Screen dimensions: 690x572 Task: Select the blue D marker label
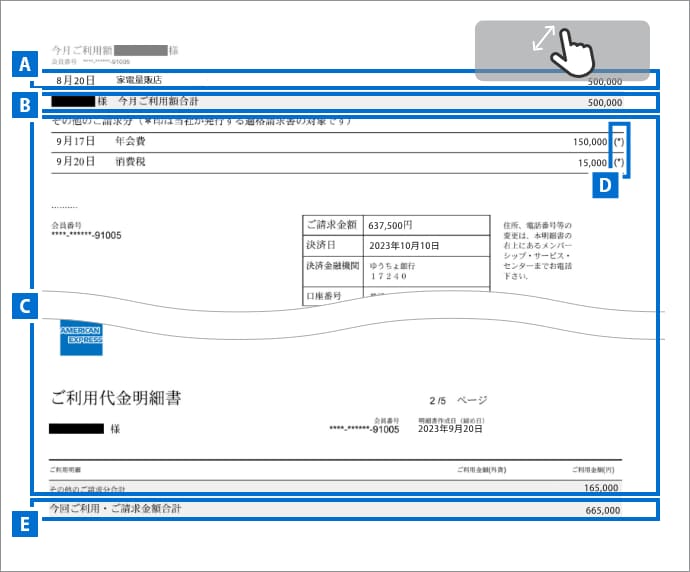coord(603,184)
